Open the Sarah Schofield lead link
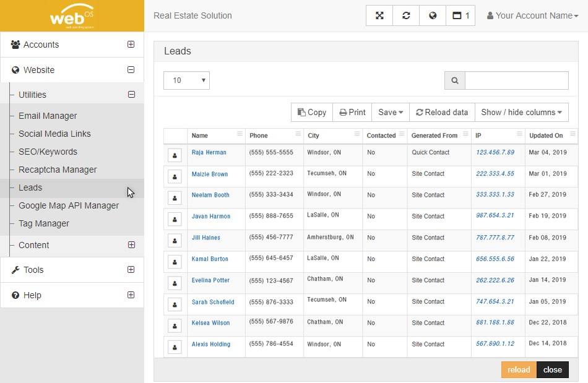 click(x=213, y=302)
